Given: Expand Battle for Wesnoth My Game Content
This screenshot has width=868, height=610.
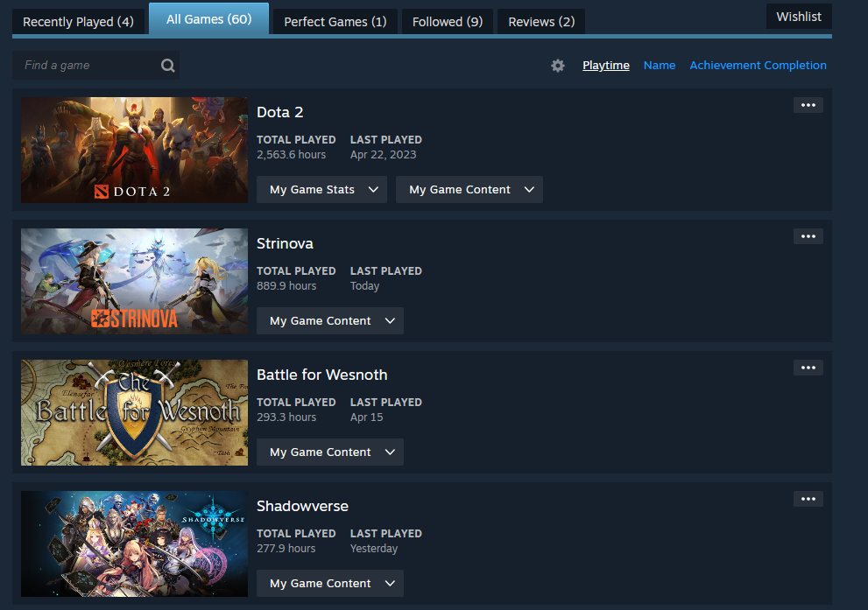Looking at the screenshot, I should coord(330,452).
